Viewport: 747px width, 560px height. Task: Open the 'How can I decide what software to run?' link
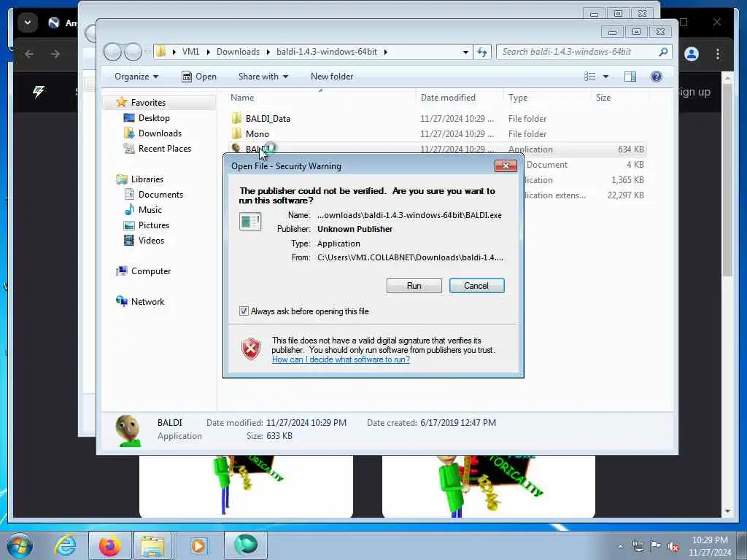pos(341,359)
